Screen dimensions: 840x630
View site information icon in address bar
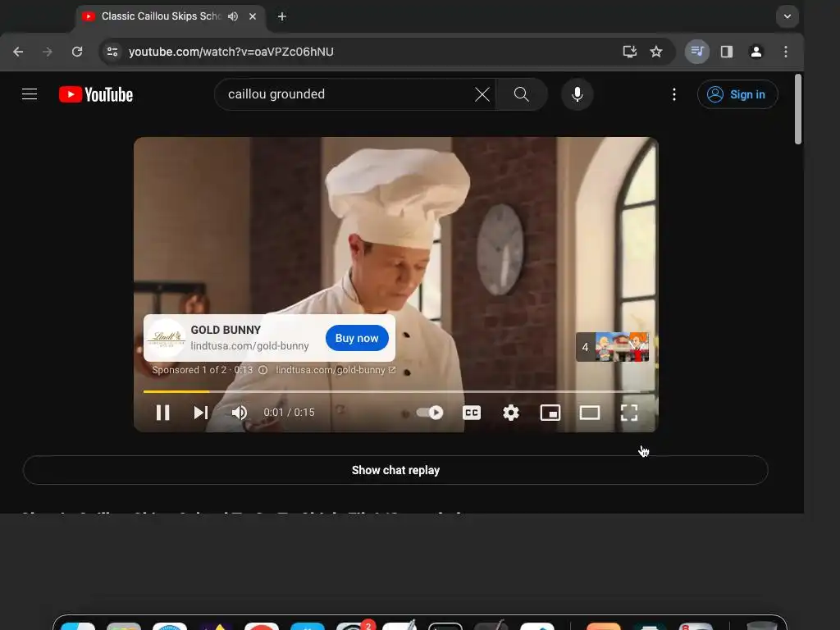112,52
